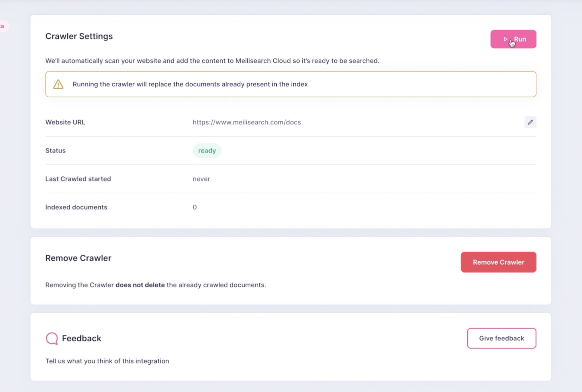Viewport: 582px width, 392px height.
Task: Click the Feedback speech bubble icon
Action: tap(52, 338)
